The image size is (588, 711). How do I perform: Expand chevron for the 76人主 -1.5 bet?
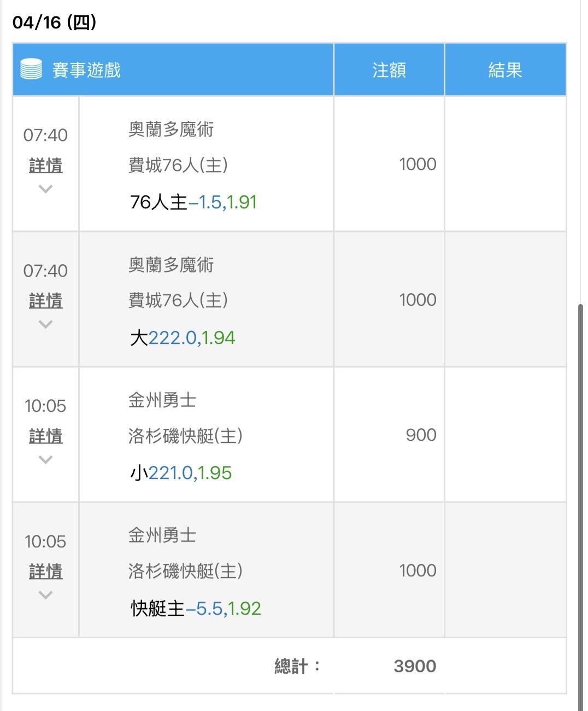tap(46, 189)
